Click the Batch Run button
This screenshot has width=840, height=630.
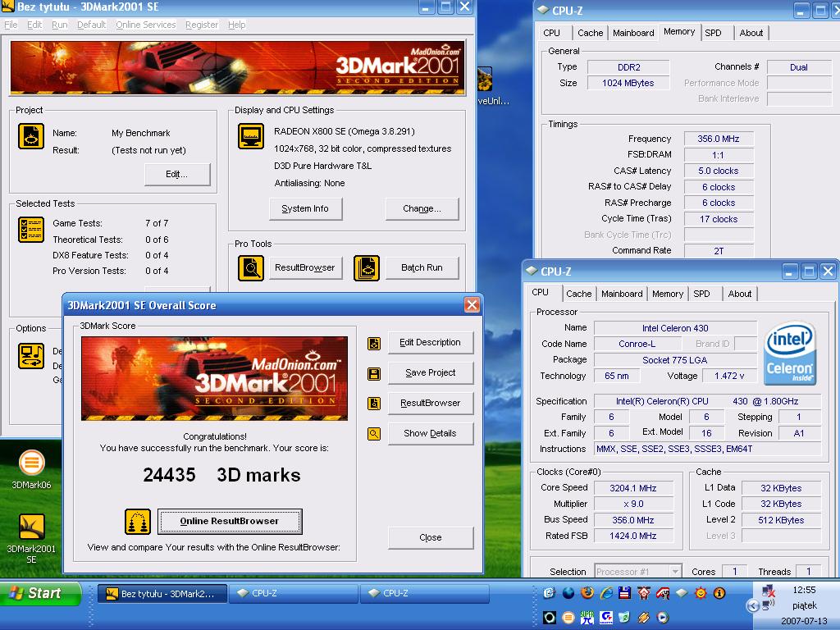(x=422, y=268)
